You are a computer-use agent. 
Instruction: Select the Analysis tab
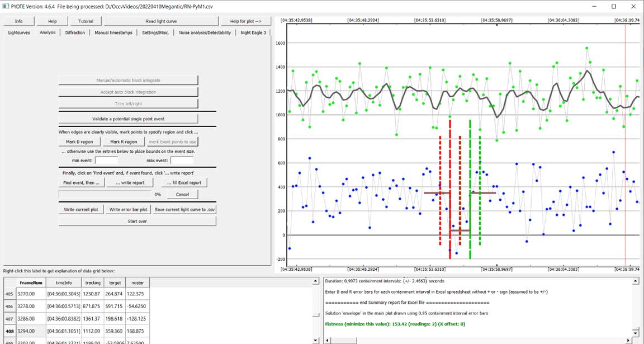tap(48, 32)
